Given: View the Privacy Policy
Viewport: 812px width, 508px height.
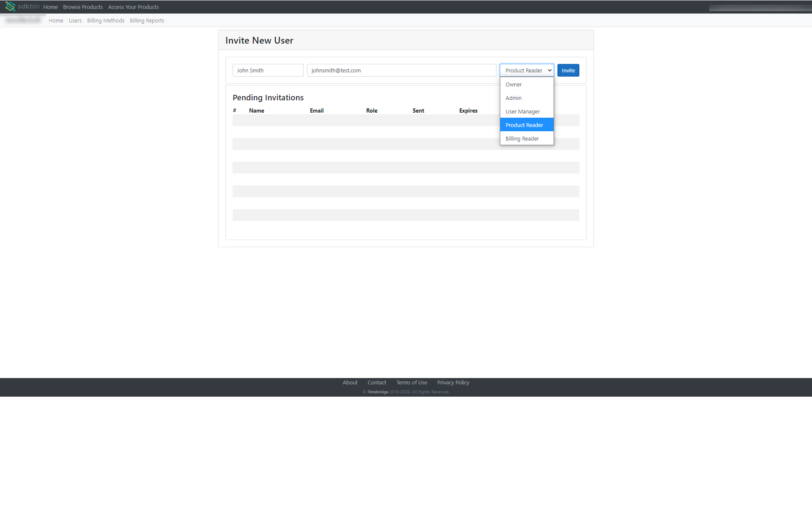Looking at the screenshot, I should (453, 382).
